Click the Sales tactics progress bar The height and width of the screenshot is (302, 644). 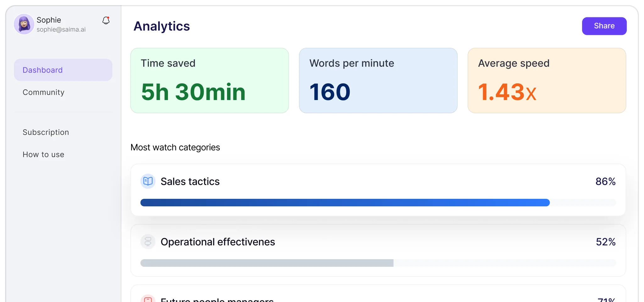378,203
